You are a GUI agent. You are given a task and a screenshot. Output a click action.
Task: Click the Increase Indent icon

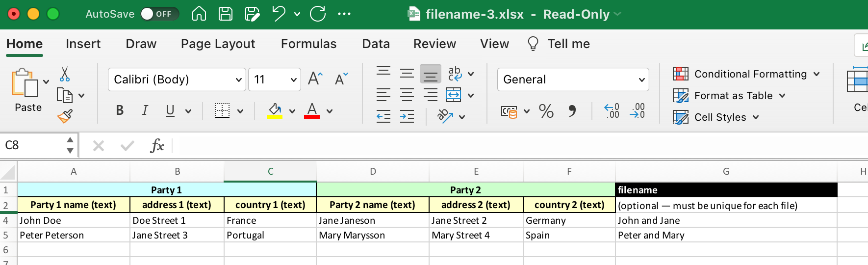tap(407, 117)
